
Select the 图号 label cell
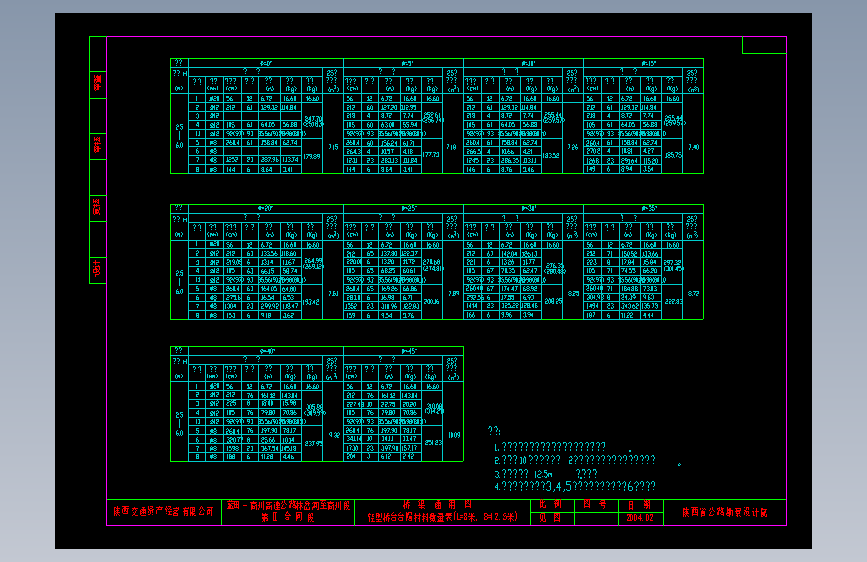595,504
